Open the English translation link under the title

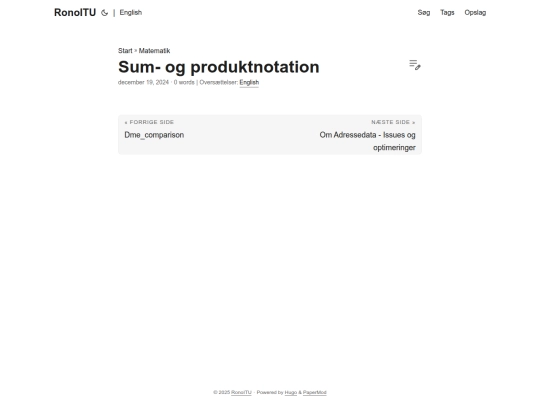[249, 82]
